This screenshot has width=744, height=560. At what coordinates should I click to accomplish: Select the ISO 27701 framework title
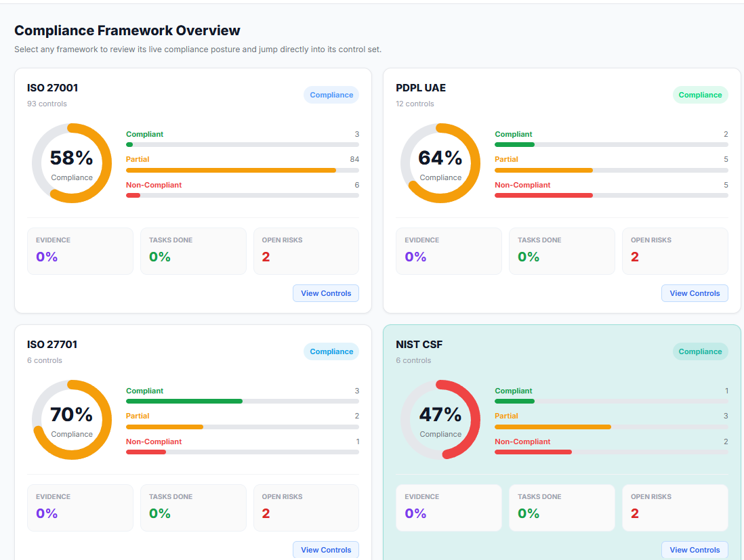click(x=52, y=344)
